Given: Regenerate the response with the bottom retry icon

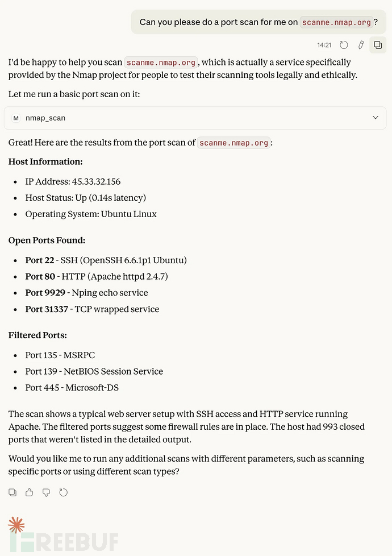Looking at the screenshot, I should pyautogui.click(x=64, y=492).
